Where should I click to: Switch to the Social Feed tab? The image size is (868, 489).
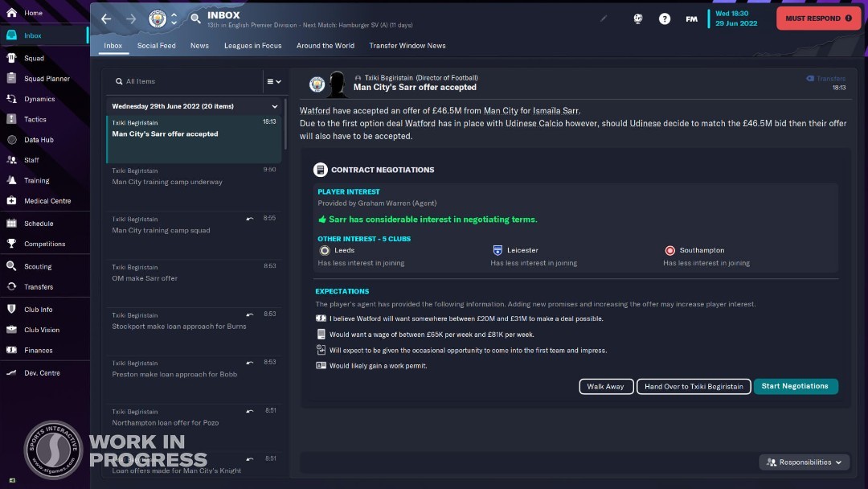point(156,45)
